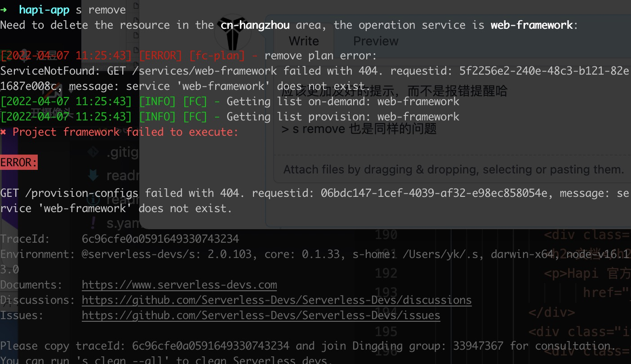Click the highlighted ERROR label

(18, 162)
